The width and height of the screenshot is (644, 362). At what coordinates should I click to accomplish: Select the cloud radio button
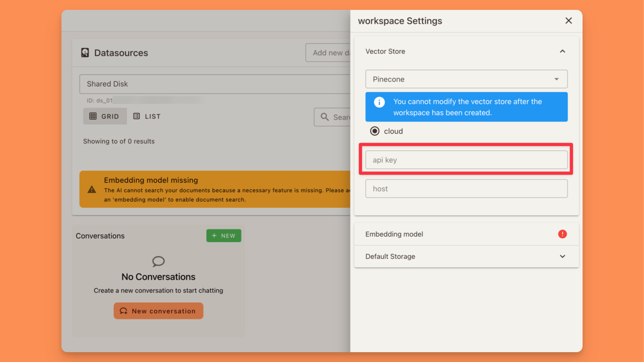pyautogui.click(x=375, y=131)
